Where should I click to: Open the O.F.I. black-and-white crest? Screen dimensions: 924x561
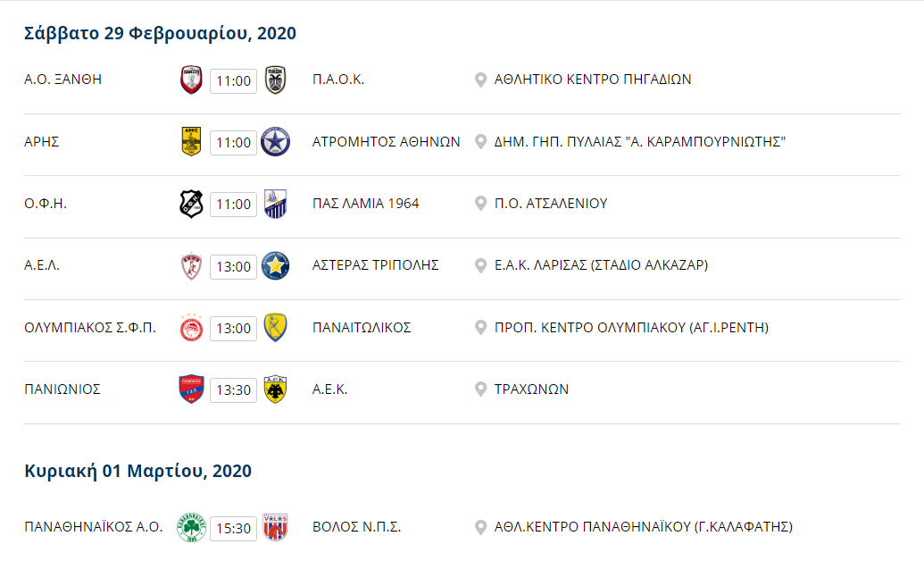tap(191, 204)
